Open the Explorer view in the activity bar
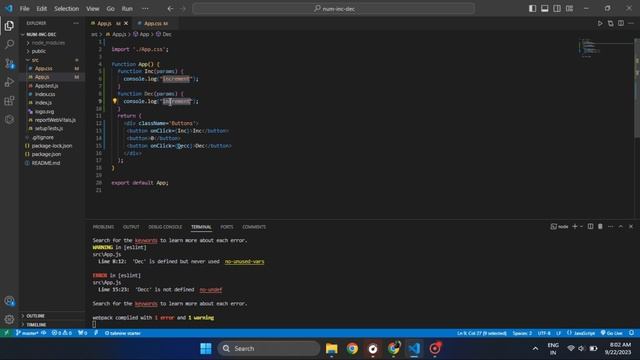This screenshot has height=360, width=640. (9, 26)
